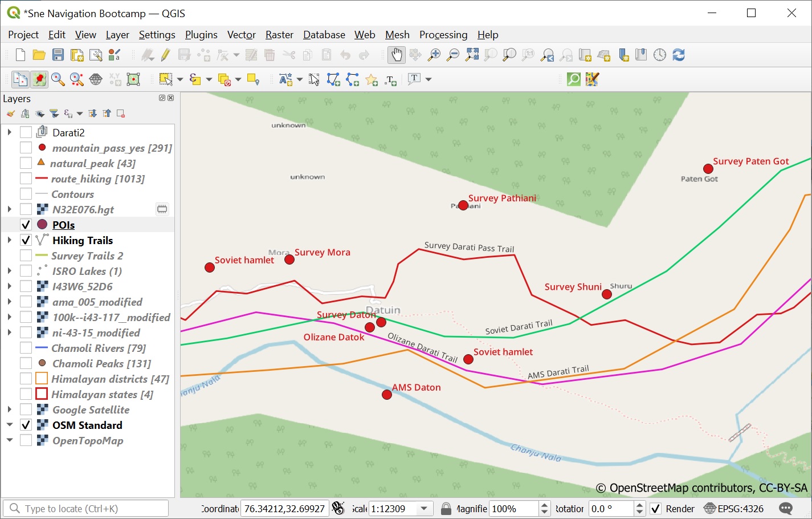Create a new project with the blank page icon
The image size is (812, 519).
point(21,55)
